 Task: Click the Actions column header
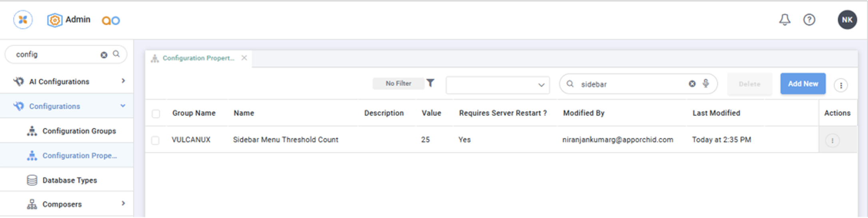(837, 113)
